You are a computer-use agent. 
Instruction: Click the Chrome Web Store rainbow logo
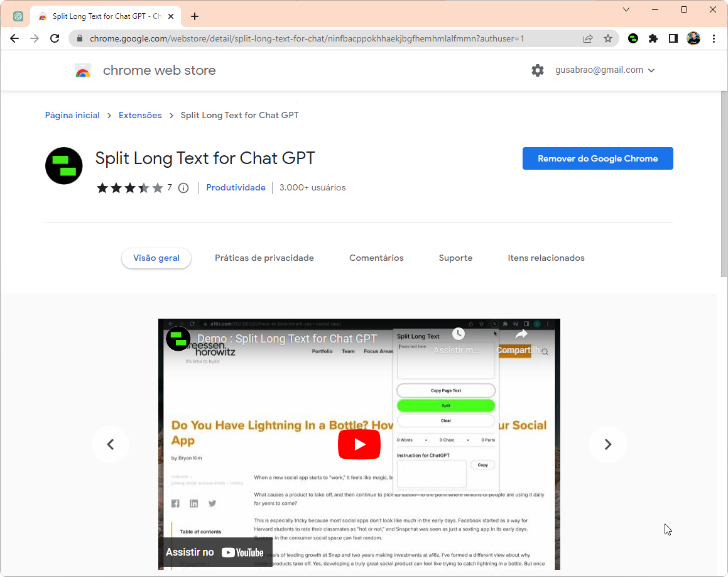(x=83, y=70)
